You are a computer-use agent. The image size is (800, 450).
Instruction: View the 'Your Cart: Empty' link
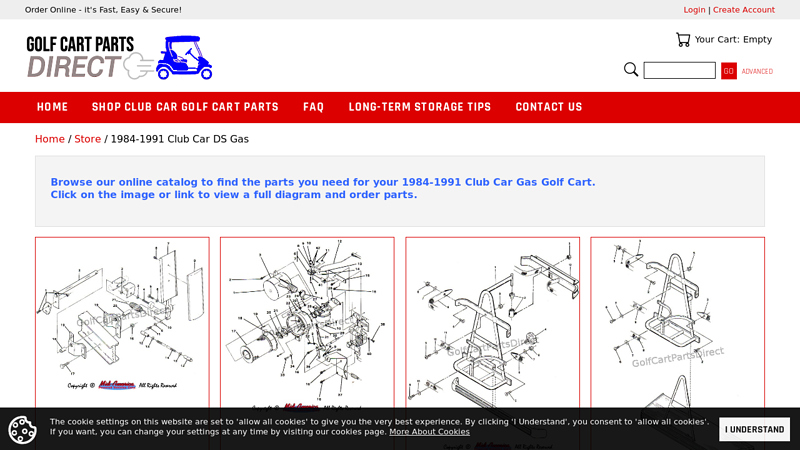pos(733,40)
